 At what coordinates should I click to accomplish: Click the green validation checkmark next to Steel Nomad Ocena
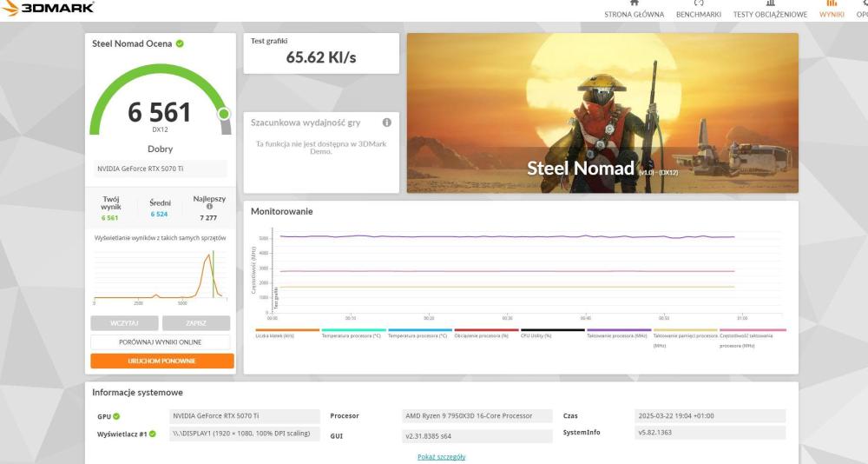coord(180,43)
